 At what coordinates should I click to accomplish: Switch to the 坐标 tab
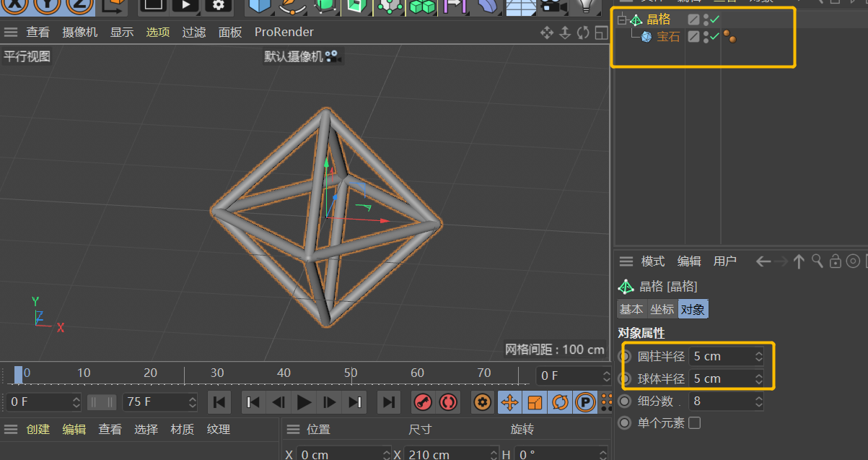point(662,309)
